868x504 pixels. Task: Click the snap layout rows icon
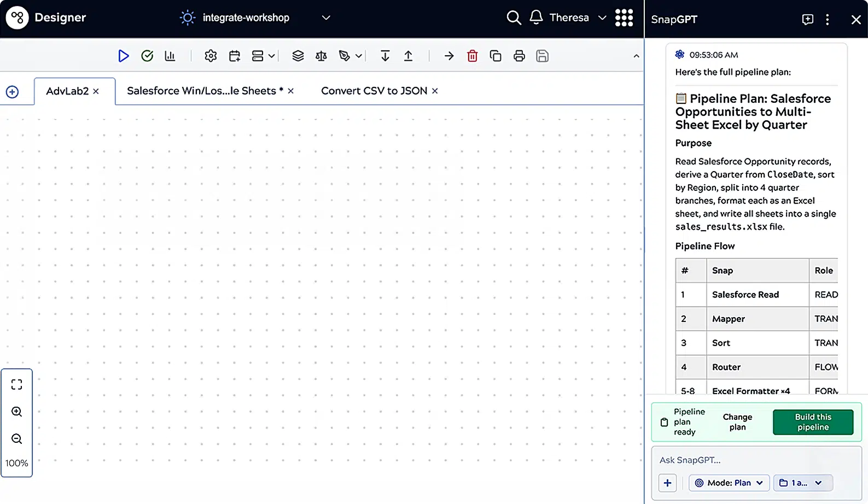coord(258,56)
